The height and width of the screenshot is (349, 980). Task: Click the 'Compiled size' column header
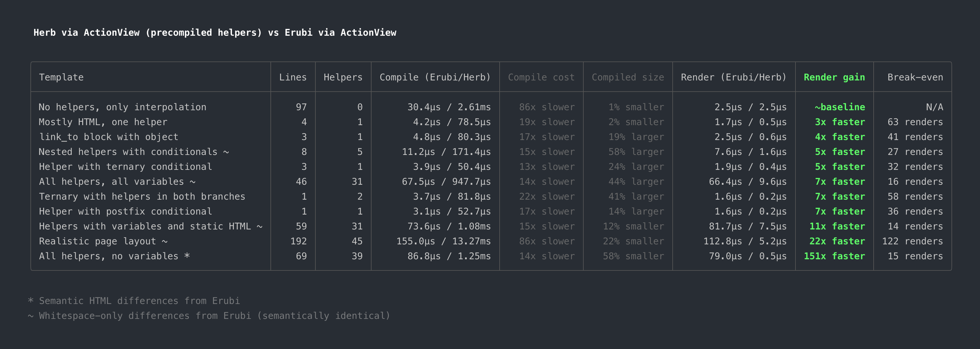628,77
